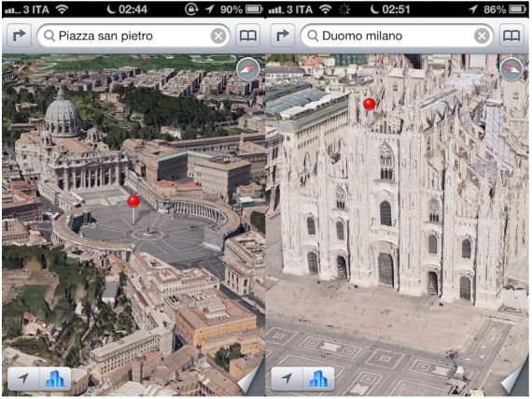Open directions in the Duomo milano map
532x399 pixels.
[x=282, y=36]
